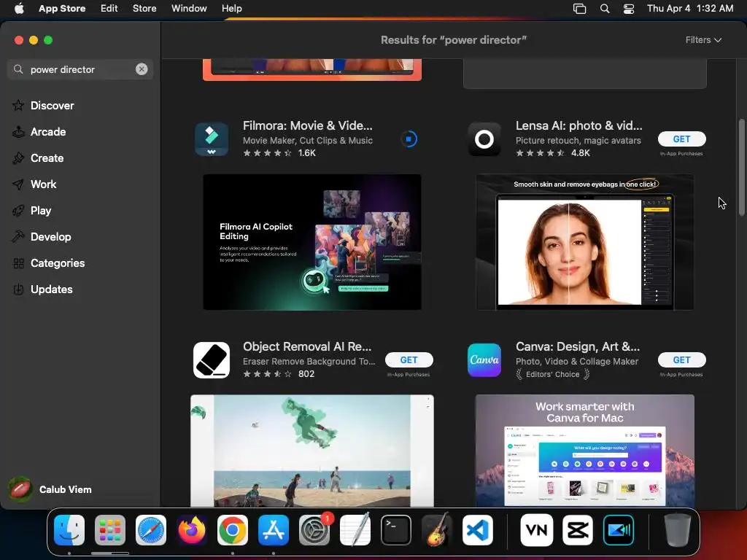
Task: Switch to App Store in Dock
Action: 274,530
